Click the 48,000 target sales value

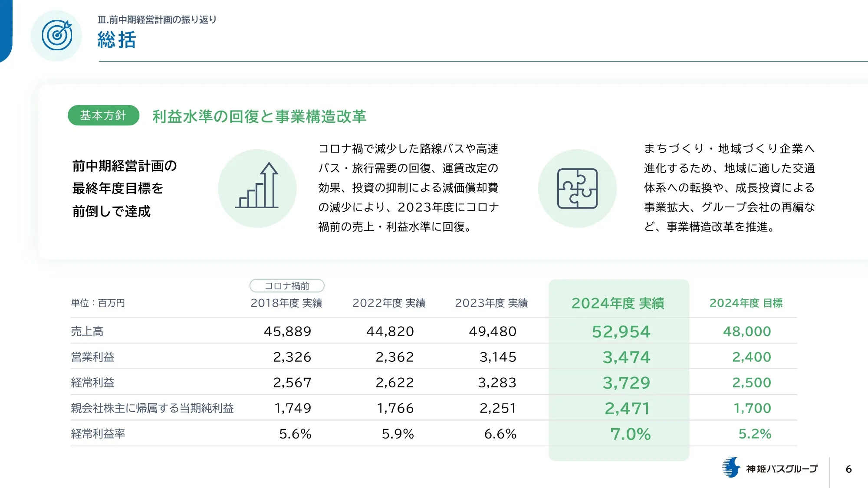(x=747, y=331)
